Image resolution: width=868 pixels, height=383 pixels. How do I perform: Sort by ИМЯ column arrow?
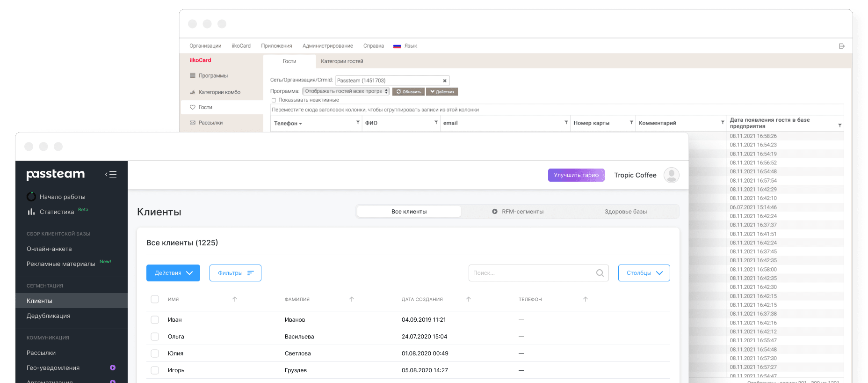(x=235, y=299)
